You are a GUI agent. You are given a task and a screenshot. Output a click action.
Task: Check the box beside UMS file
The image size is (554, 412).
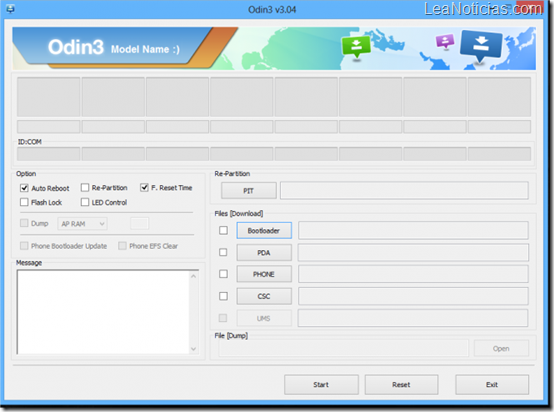(223, 318)
